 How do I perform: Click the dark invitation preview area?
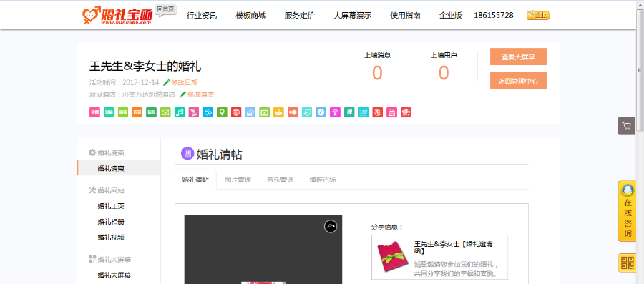click(263, 249)
